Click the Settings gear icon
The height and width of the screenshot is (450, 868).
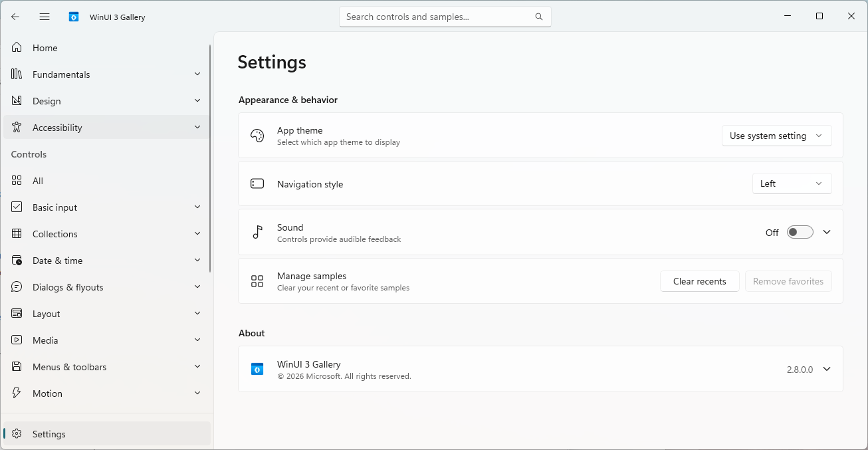tap(17, 433)
